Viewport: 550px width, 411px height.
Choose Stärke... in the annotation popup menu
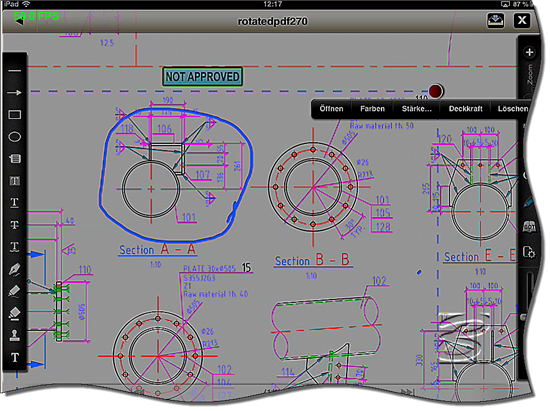(x=416, y=109)
